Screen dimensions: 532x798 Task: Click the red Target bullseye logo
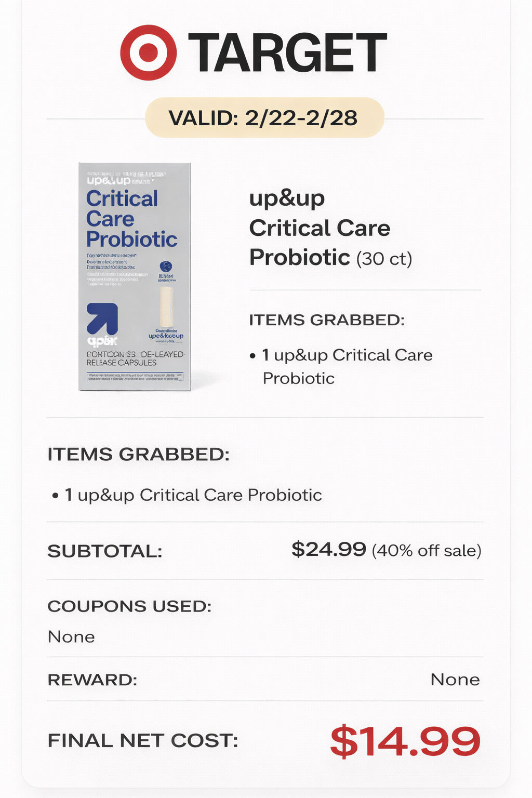coord(148,52)
